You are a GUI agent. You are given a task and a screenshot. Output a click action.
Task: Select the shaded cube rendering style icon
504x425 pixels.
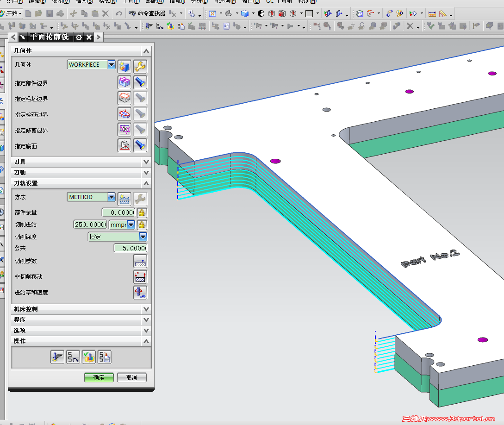tap(245, 13)
